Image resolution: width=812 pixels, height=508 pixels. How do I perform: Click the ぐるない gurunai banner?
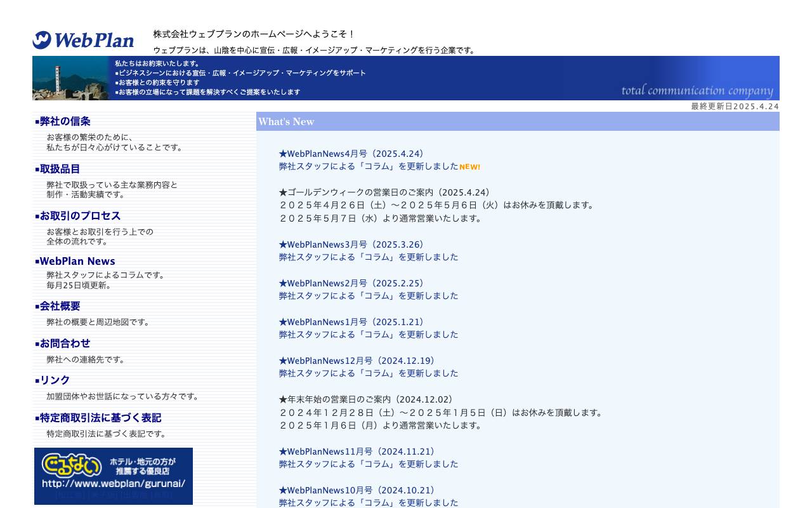click(x=114, y=476)
